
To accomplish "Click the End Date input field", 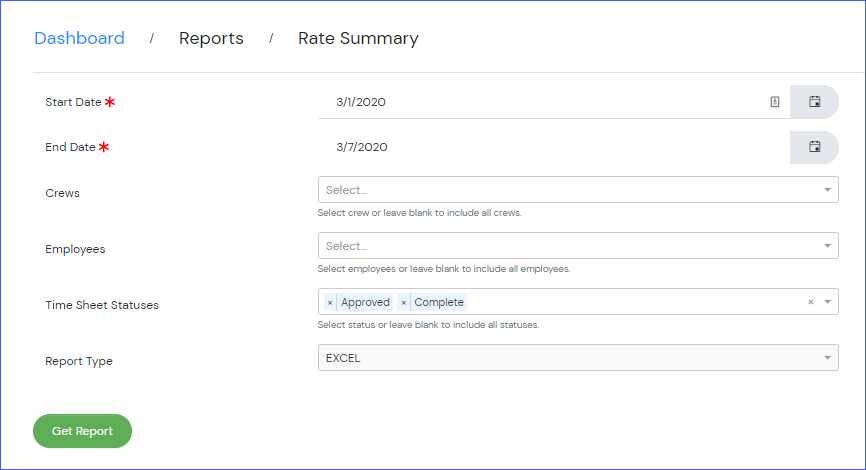I will [554, 147].
